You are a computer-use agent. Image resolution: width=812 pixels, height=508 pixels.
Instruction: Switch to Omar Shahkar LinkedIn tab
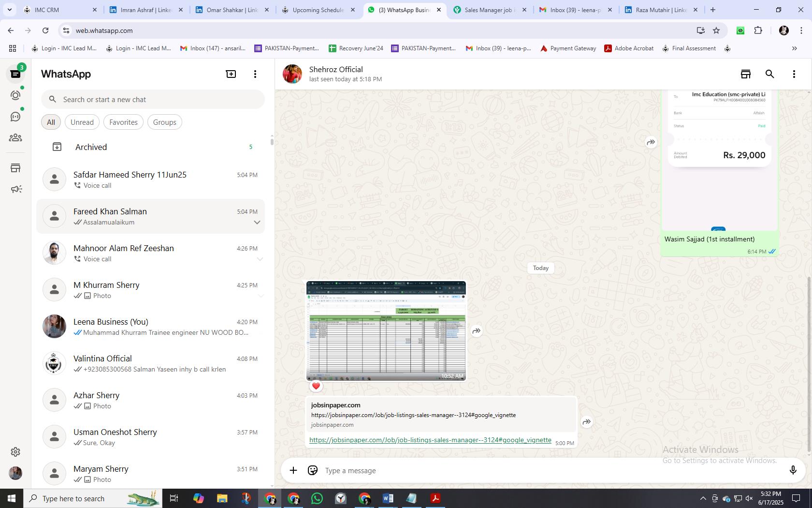click(232, 10)
